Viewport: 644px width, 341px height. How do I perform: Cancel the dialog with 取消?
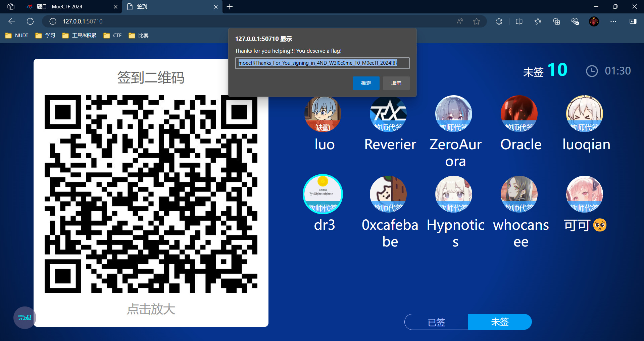396,83
